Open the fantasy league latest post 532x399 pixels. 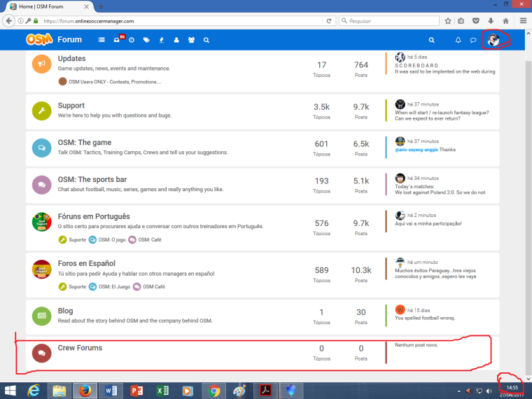[x=442, y=115]
